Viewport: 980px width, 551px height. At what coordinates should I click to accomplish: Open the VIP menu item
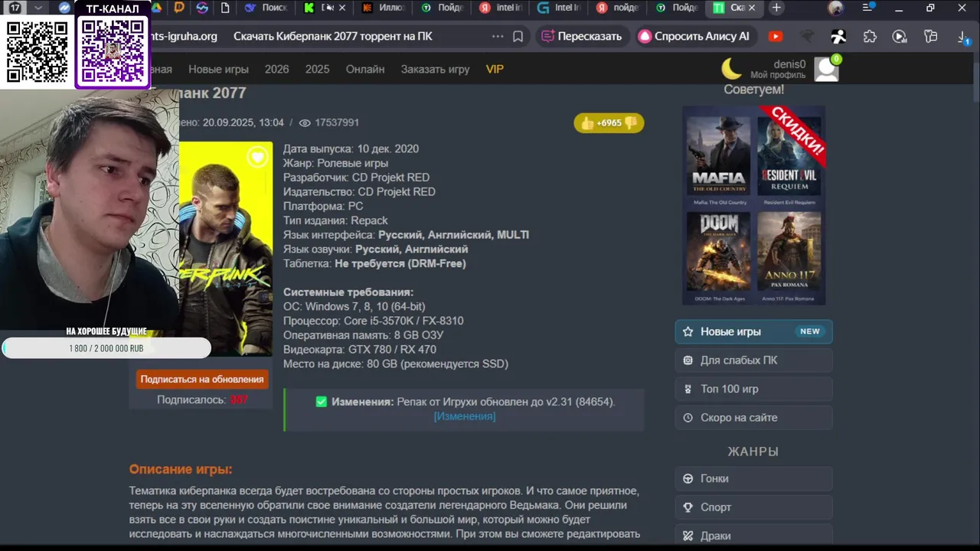(495, 69)
